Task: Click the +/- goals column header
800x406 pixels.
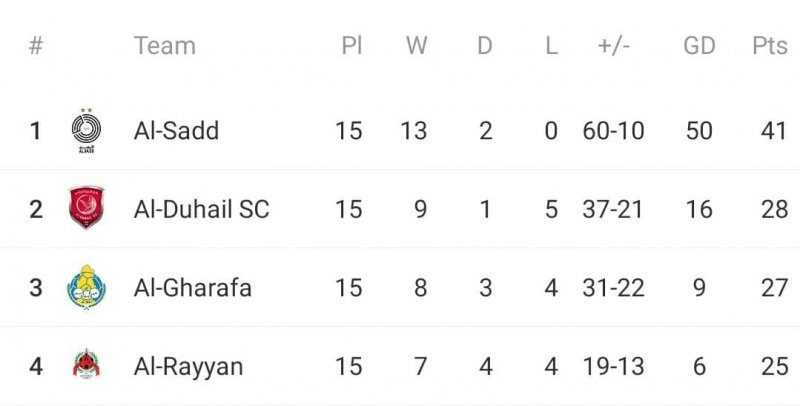Action: (x=613, y=46)
